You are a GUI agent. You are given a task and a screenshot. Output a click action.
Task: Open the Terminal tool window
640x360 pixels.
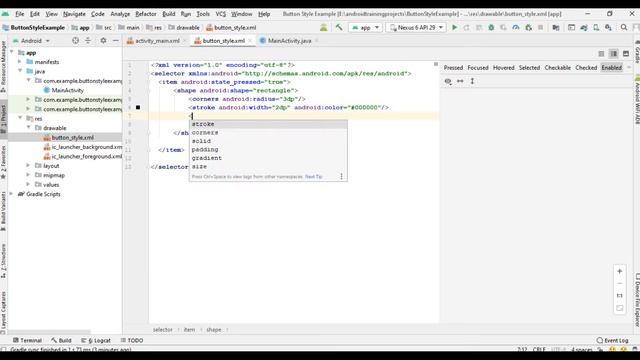click(27, 340)
